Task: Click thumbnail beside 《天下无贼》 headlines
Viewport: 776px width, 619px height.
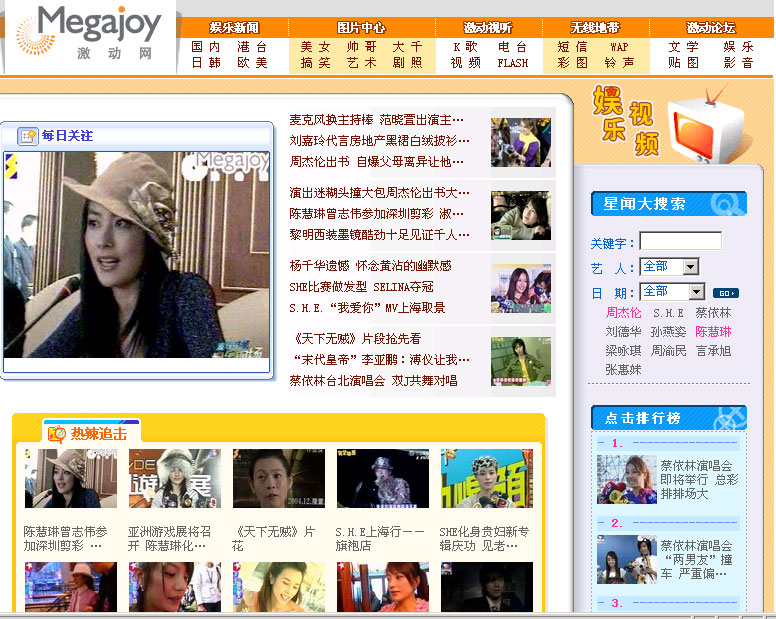Action: (x=521, y=361)
